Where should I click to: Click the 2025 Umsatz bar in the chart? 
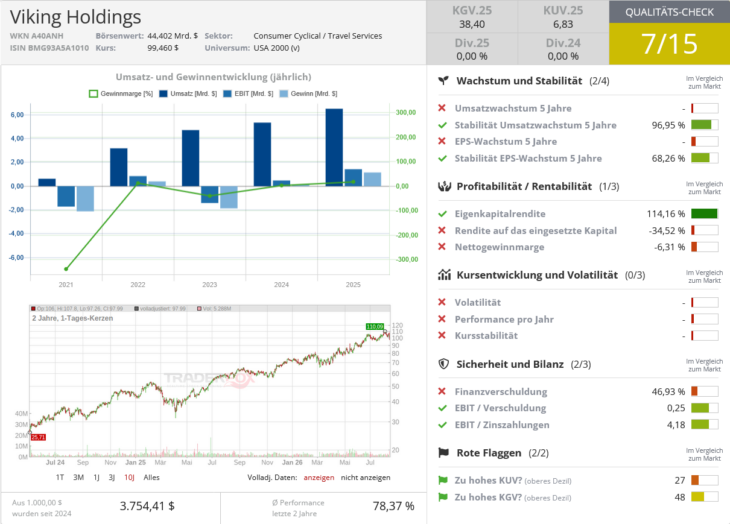(x=334, y=148)
